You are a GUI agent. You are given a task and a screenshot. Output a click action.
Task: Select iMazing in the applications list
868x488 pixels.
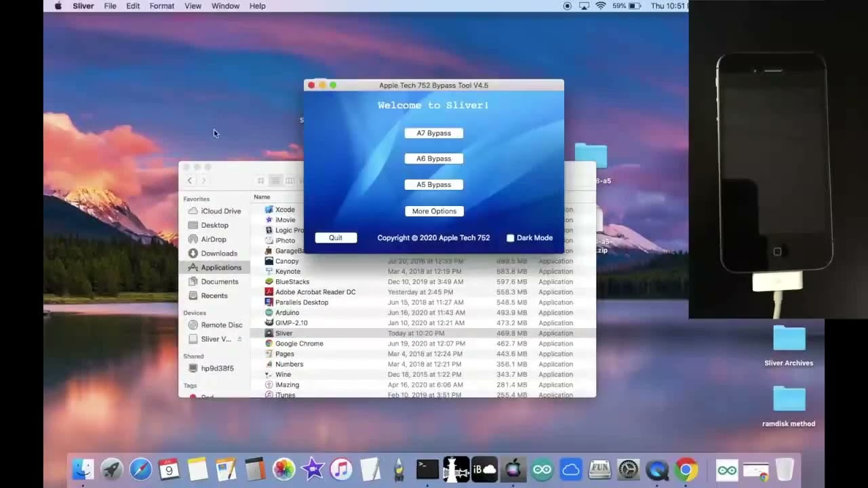click(423, 385)
